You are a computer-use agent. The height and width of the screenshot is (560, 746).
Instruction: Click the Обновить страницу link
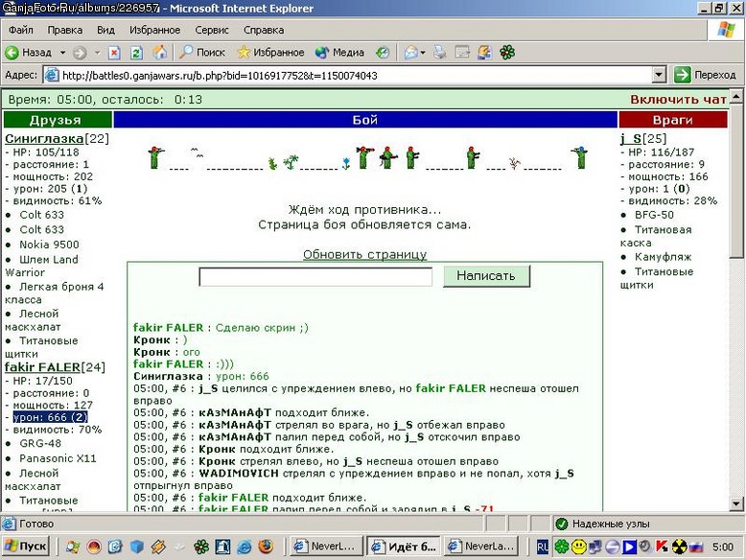(365, 254)
